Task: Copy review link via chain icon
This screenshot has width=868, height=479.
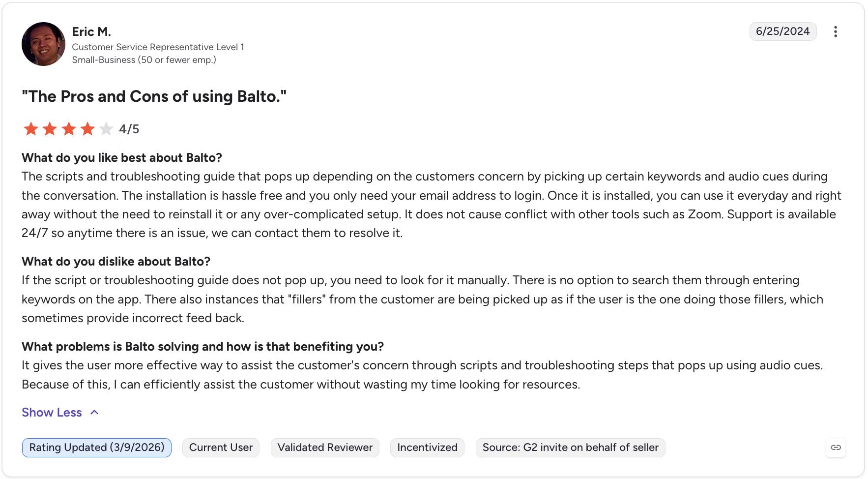Action: pyautogui.click(x=836, y=448)
